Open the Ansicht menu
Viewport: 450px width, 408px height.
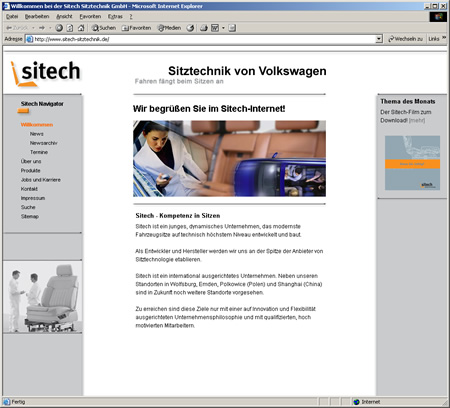[64, 16]
